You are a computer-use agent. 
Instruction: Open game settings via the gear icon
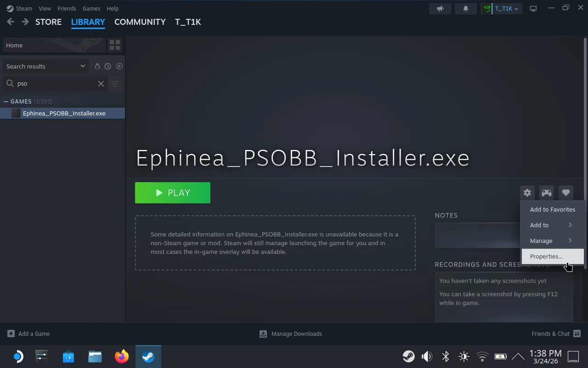pyautogui.click(x=527, y=193)
